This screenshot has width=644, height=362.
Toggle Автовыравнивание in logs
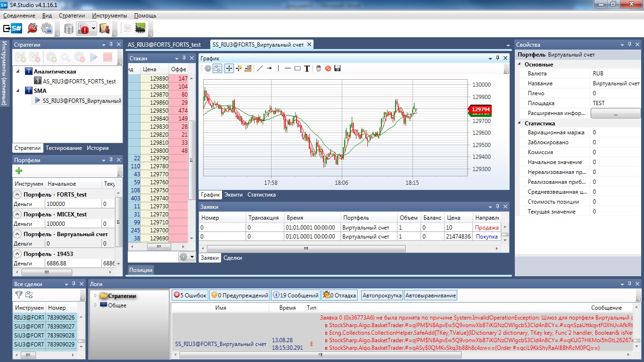[430, 296]
